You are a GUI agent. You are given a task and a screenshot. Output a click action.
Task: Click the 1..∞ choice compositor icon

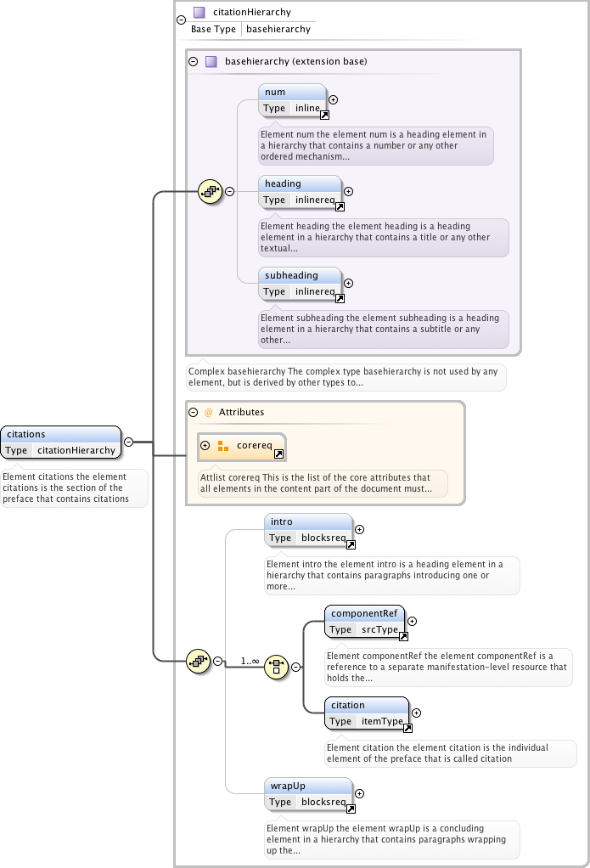point(276,667)
